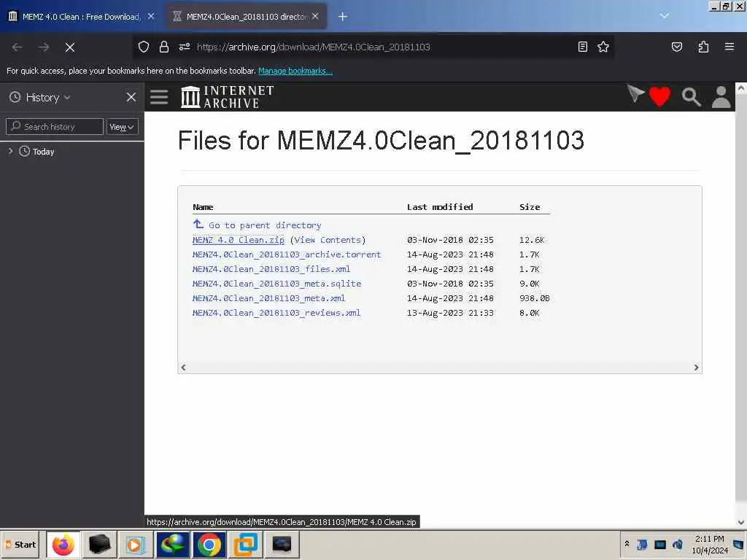Show hidden system tray icons
This screenshot has height=560, width=747.
(x=627, y=544)
